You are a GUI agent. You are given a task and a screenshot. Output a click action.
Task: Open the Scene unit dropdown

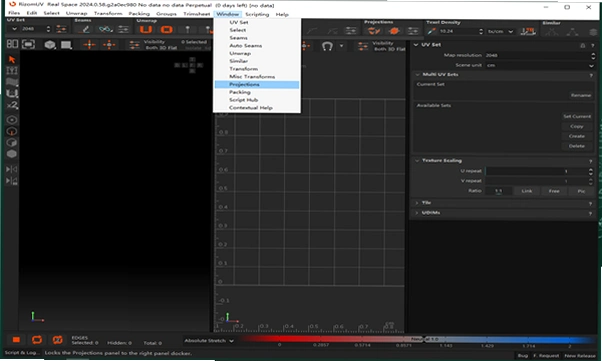[x=540, y=65]
